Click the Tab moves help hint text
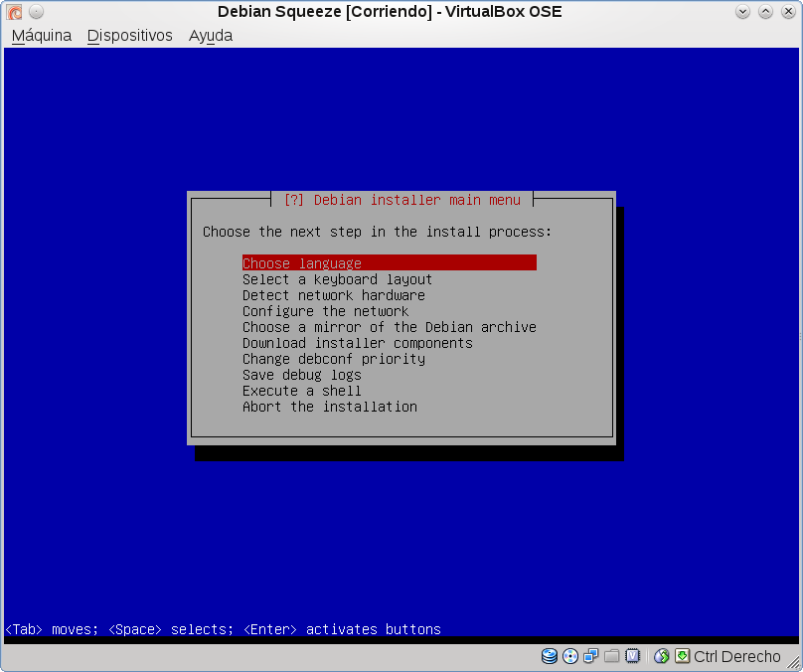Screen dimensions: 803x672 pyautogui.click(x=224, y=629)
